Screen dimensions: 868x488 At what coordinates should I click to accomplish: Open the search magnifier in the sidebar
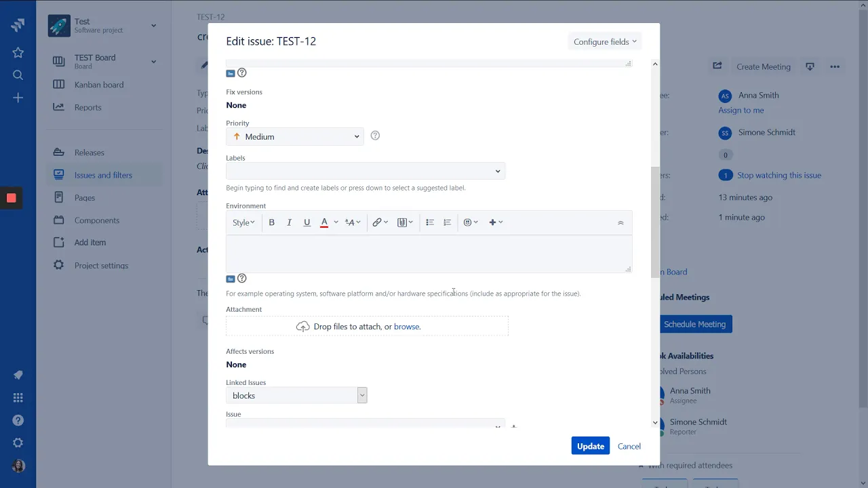pyautogui.click(x=18, y=75)
